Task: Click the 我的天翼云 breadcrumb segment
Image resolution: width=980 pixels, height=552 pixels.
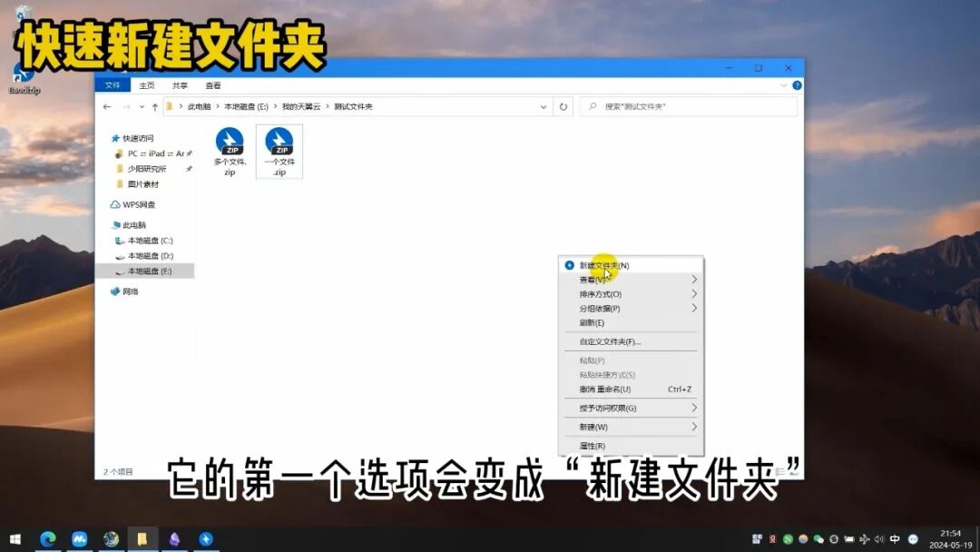Action: (301, 107)
